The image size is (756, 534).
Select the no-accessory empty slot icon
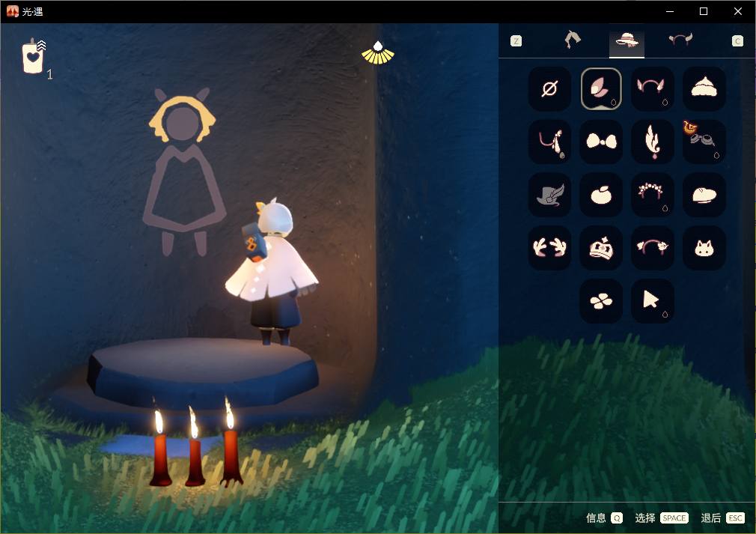(549, 89)
